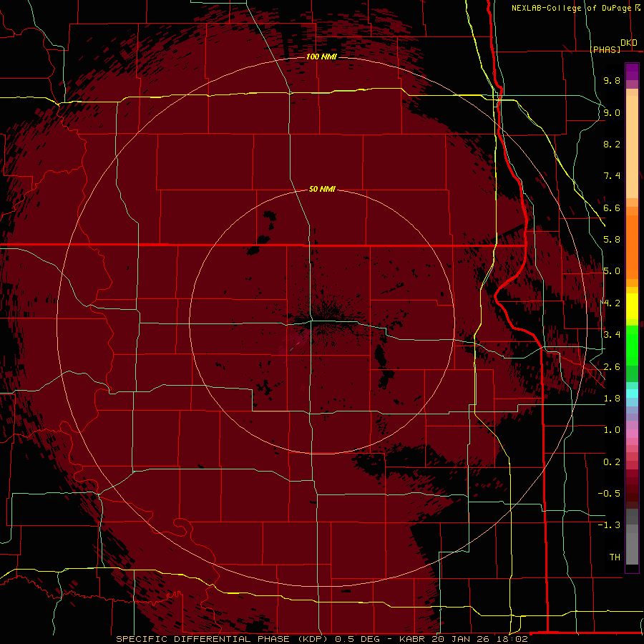Click the 1.0 legend value

click(x=612, y=430)
